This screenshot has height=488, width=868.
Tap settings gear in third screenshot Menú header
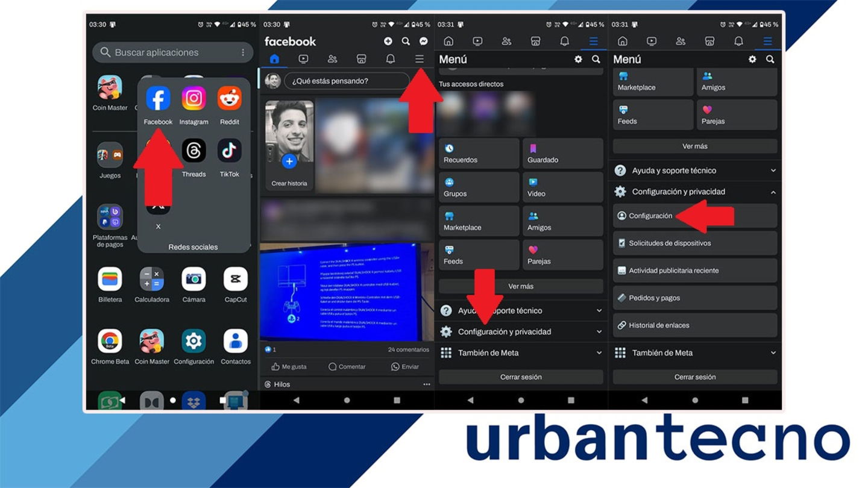pyautogui.click(x=578, y=59)
